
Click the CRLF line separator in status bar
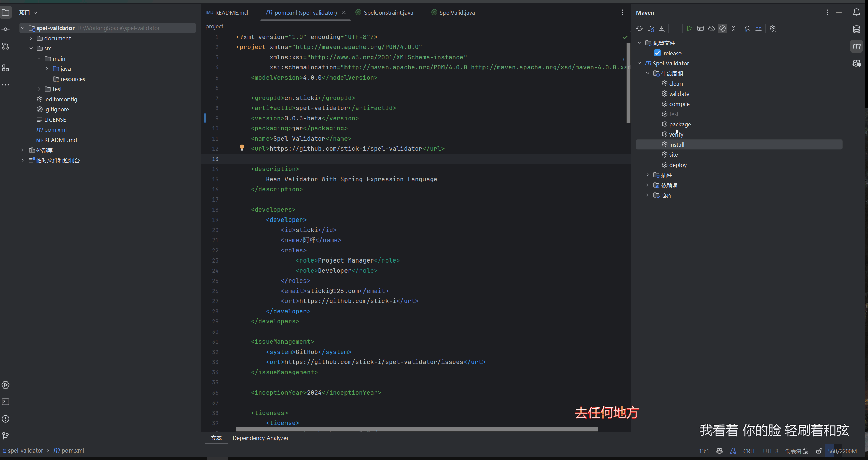749,451
